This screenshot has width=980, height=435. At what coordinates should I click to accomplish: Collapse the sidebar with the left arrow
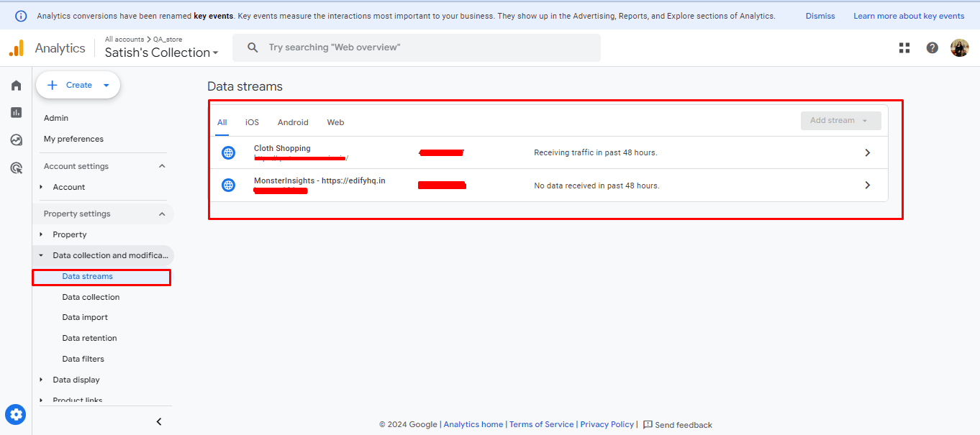pyautogui.click(x=159, y=422)
